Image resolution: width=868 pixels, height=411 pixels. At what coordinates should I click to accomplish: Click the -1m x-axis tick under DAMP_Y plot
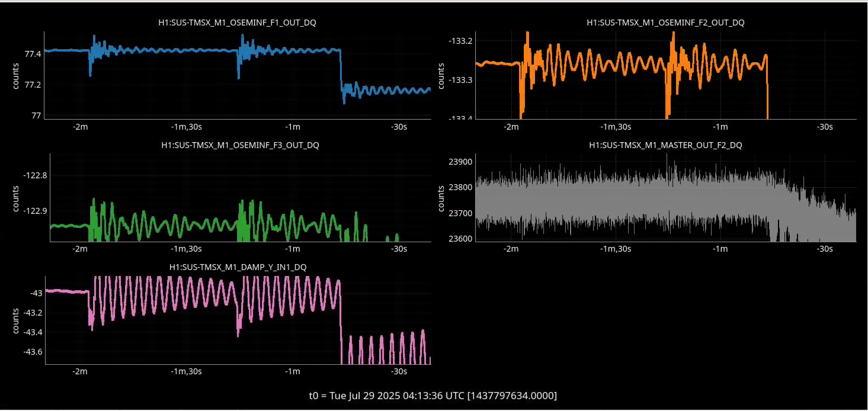coord(292,372)
